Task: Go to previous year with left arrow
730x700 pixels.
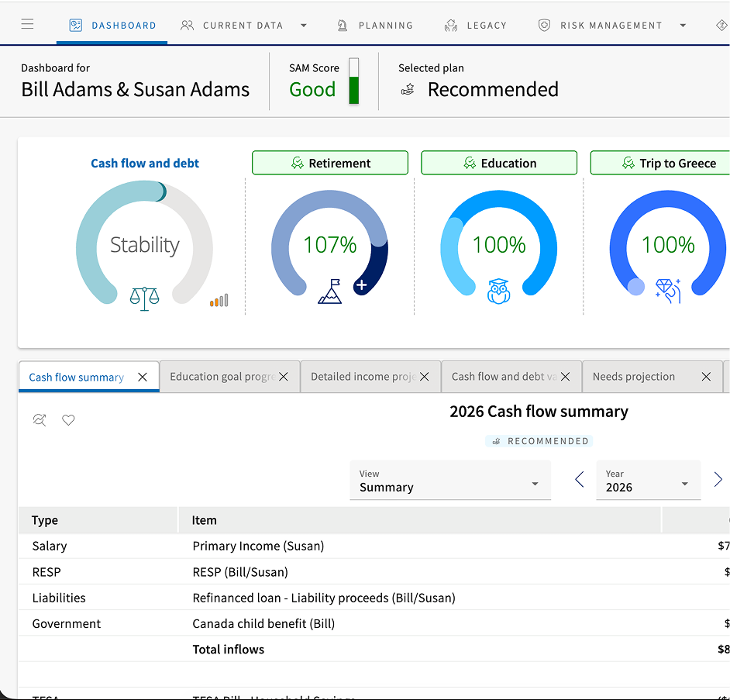Action: coord(580,480)
